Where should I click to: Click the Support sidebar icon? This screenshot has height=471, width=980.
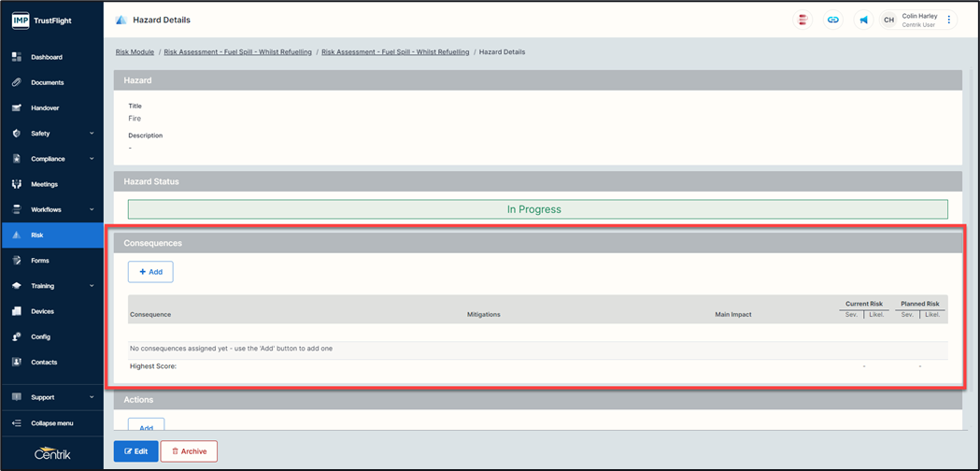click(17, 397)
